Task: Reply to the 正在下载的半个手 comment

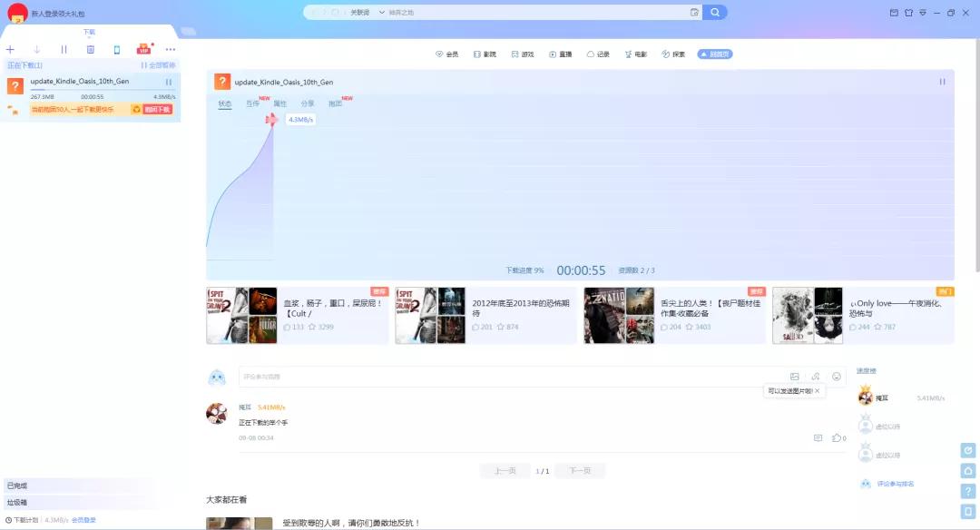Action: pos(818,438)
